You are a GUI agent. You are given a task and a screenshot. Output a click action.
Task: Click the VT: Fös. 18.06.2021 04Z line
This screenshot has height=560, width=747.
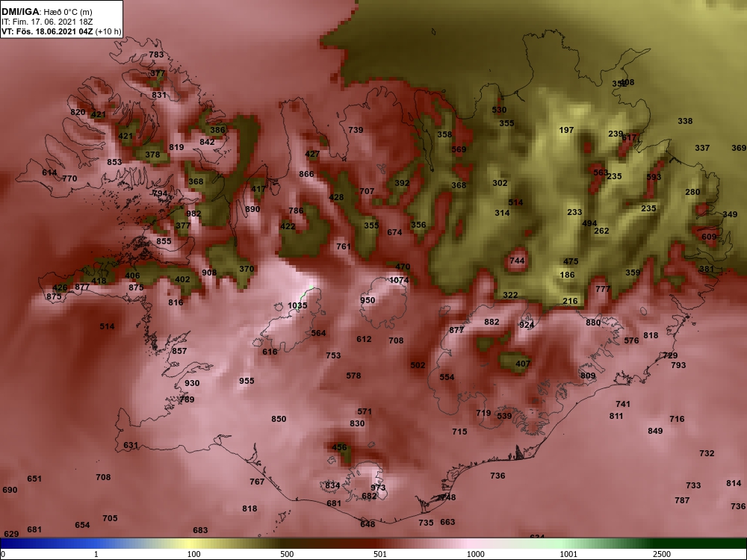(61, 32)
